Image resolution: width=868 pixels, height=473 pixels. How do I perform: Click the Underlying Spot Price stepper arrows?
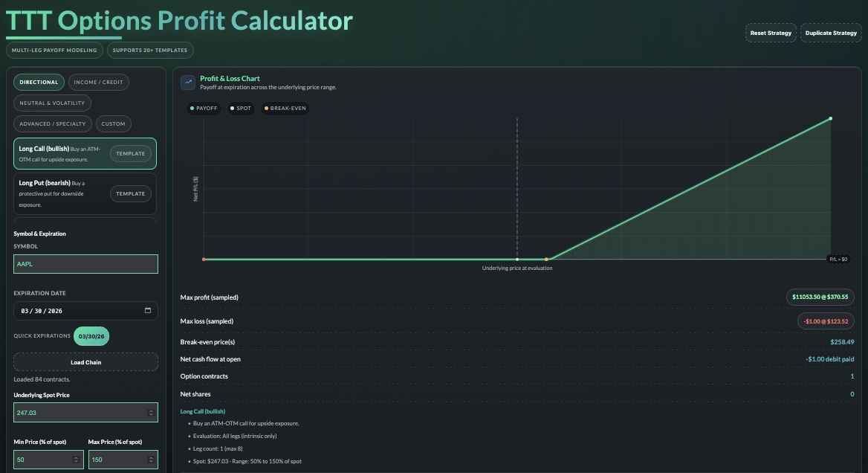[151, 413]
